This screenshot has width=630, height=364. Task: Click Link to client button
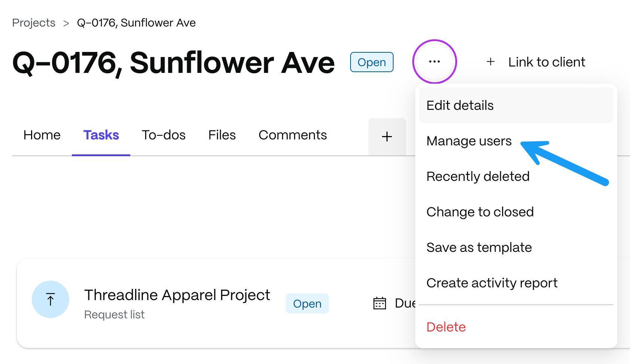coord(536,62)
